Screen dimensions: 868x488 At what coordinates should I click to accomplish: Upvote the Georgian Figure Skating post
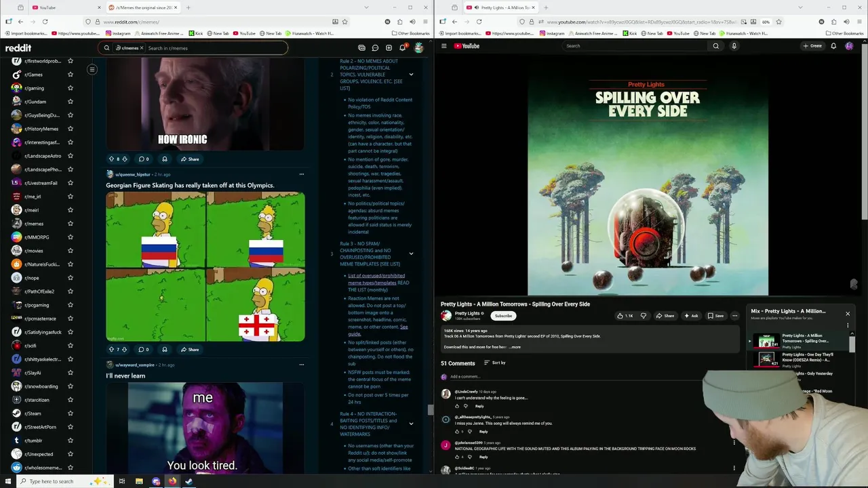tap(111, 350)
